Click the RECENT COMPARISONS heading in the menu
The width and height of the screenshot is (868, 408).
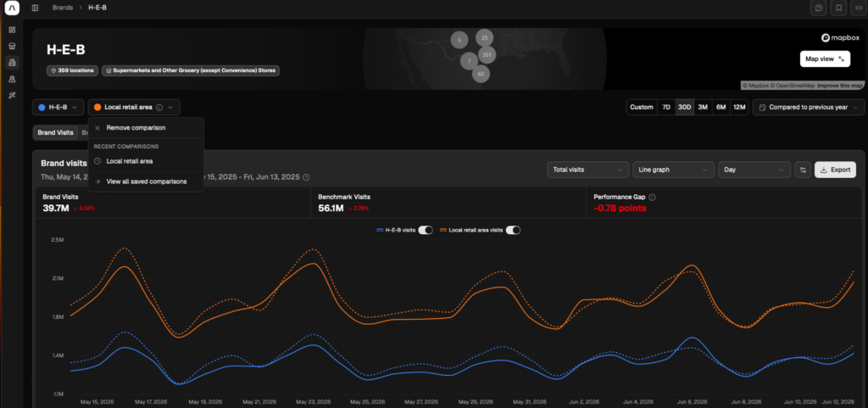tap(126, 147)
